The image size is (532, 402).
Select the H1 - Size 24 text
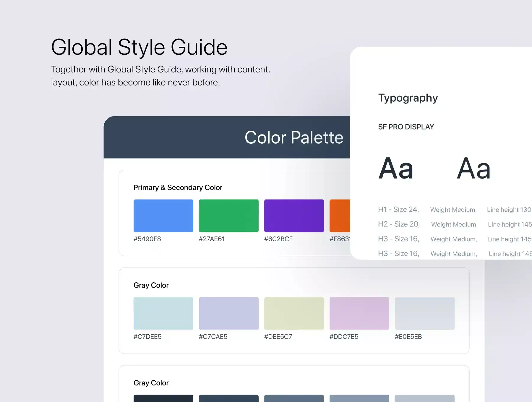pyautogui.click(x=398, y=210)
